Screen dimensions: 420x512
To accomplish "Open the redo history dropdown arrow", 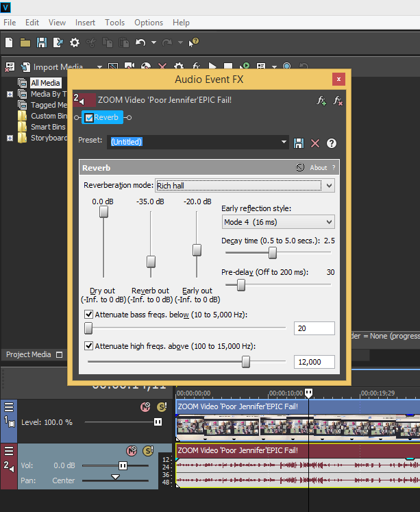I will click(180, 42).
